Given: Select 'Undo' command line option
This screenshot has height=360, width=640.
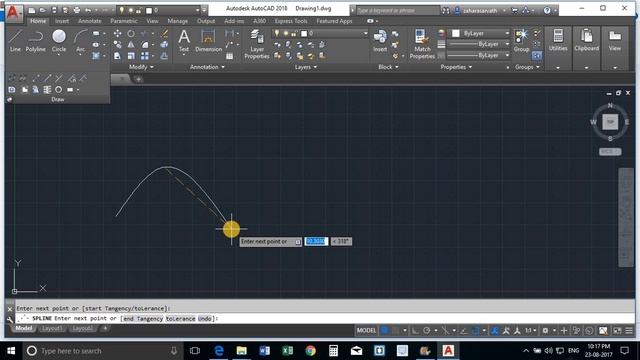Looking at the screenshot, I should (x=205, y=318).
